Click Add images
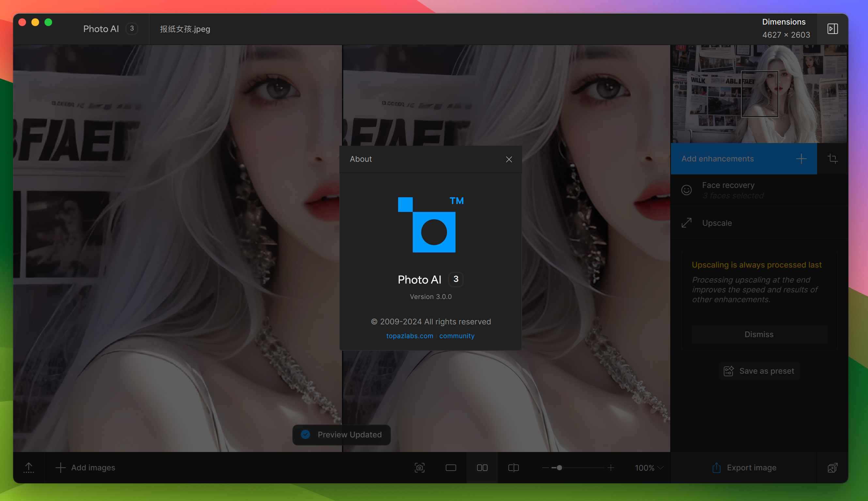This screenshot has height=501, width=868. [x=85, y=468]
